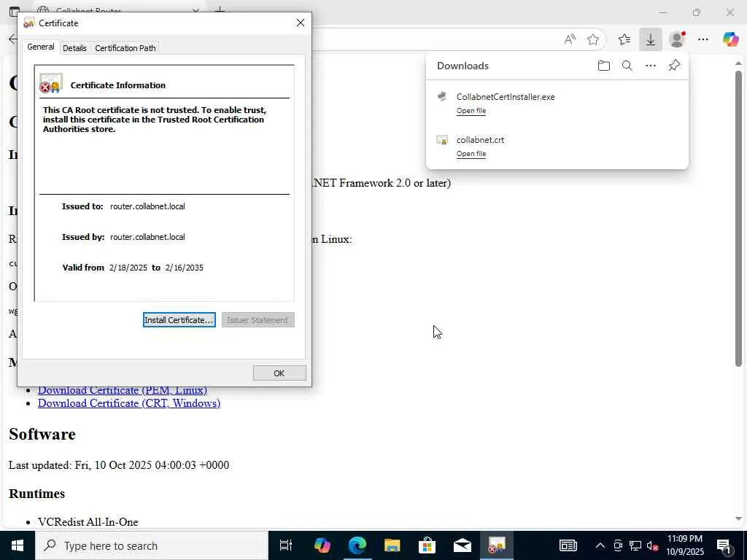Click the Issued to value router.collabnet.local
The height and width of the screenshot is (560, 747).
tap(147, 206)
